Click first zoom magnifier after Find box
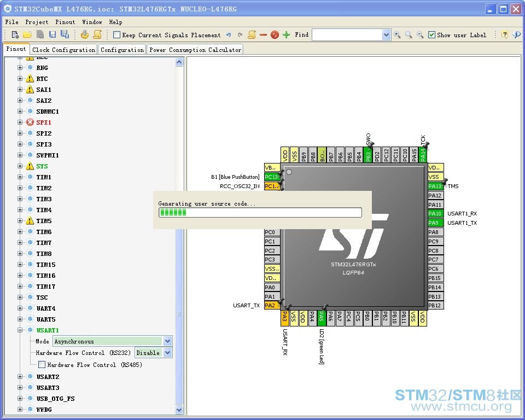This screenshot has height=420, width=525. [397, 35]
